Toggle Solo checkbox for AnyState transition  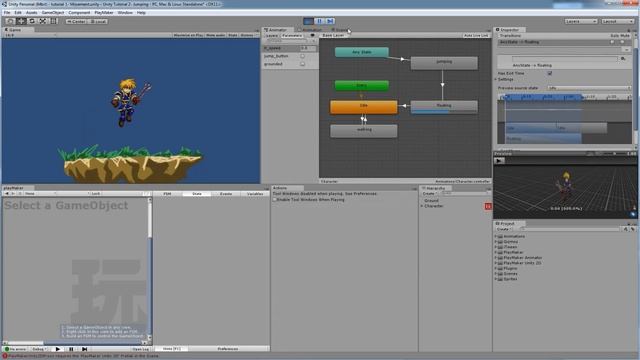tap(613, 42)
